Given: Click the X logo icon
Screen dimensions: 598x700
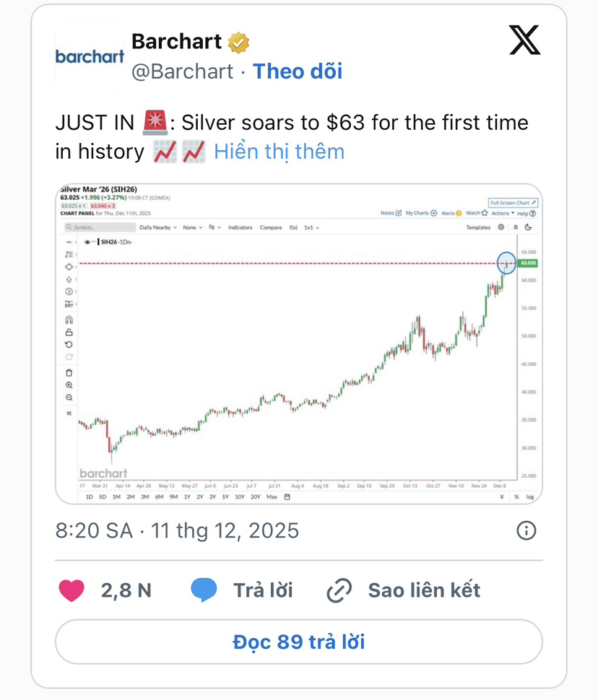Looking at the screenshot, I should [525, 40].
